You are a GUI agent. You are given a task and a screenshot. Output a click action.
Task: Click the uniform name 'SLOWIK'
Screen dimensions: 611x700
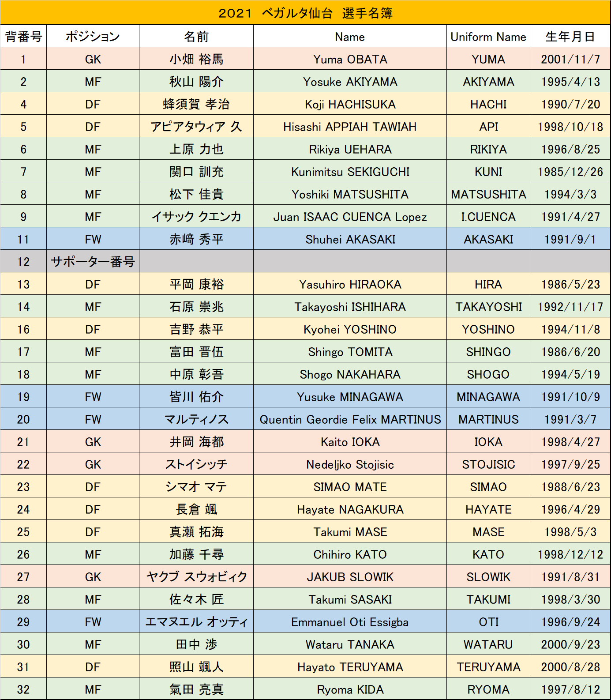[488, 576]
